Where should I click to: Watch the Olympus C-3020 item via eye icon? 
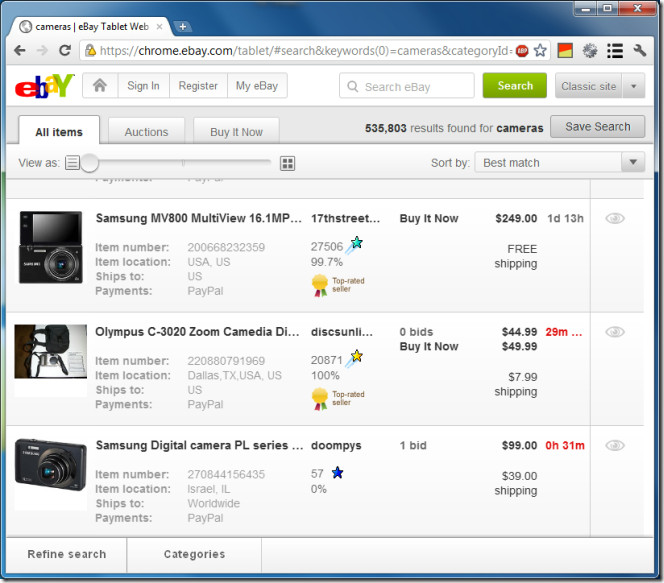coord(615,332)
